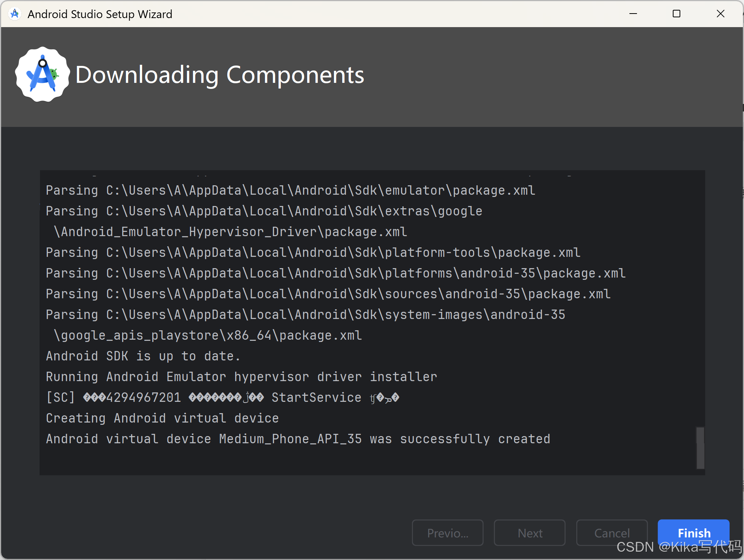Click the extras\google parsing line
Viewport: 744px width, 560px height.
coord(264,211)
